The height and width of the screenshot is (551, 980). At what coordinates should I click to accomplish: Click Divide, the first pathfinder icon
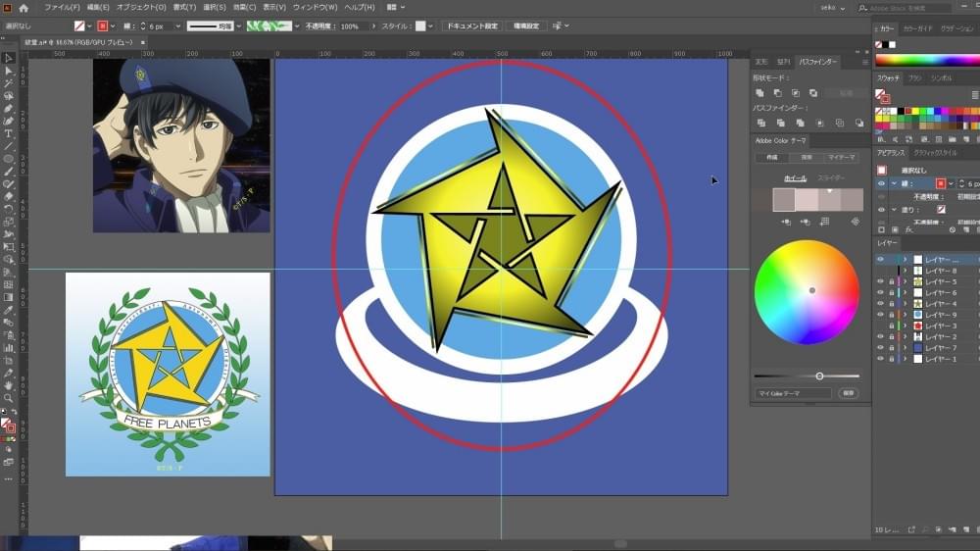(x=760, y=124)
